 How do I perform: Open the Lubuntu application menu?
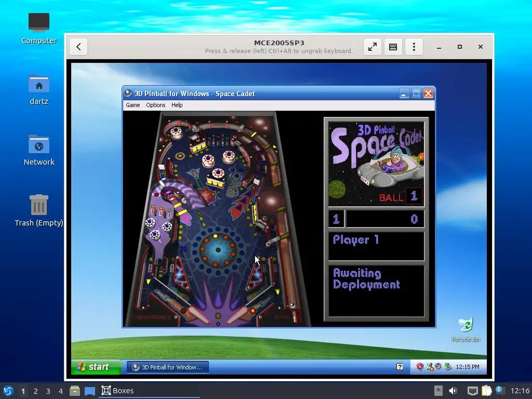[8, 391]
